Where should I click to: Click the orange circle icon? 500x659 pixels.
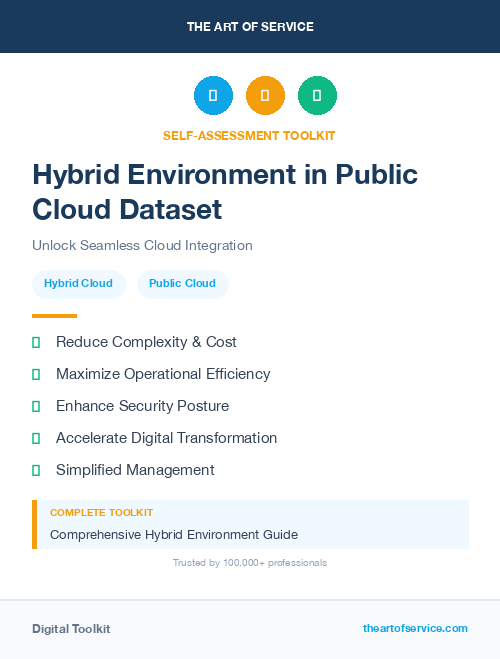click(265, 95)
